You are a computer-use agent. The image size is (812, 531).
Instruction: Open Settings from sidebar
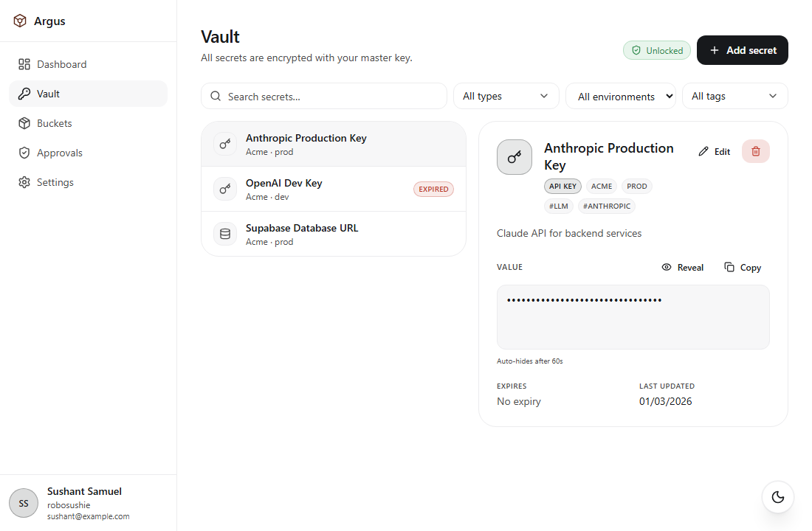(88, 182)
